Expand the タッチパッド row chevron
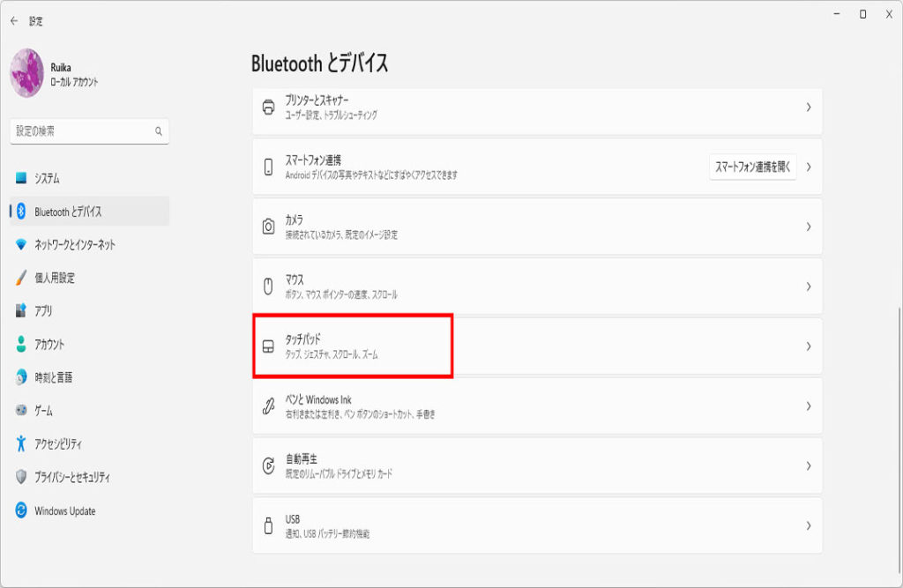903x588 pixels. click(808, 346)
